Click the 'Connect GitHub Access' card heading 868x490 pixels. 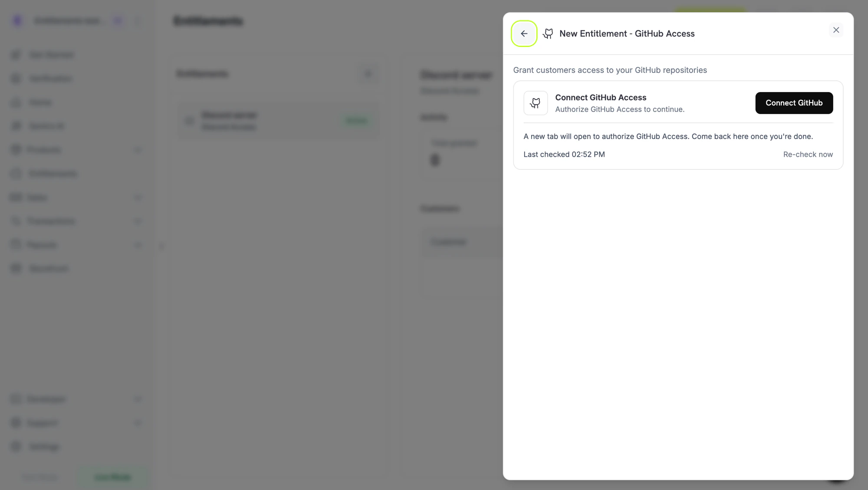(601, 97)
